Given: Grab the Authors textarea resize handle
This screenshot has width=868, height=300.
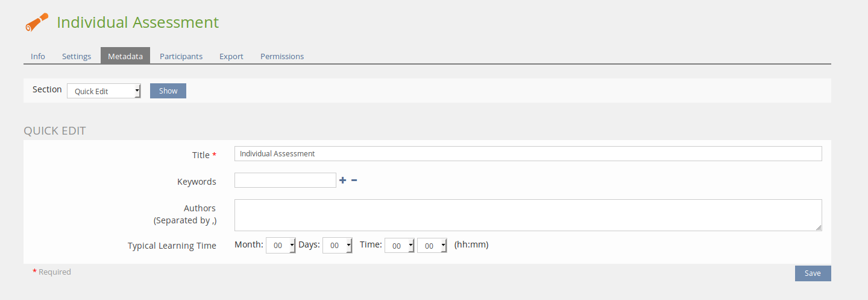Looking at the screenshot, I should coord(819,228).
